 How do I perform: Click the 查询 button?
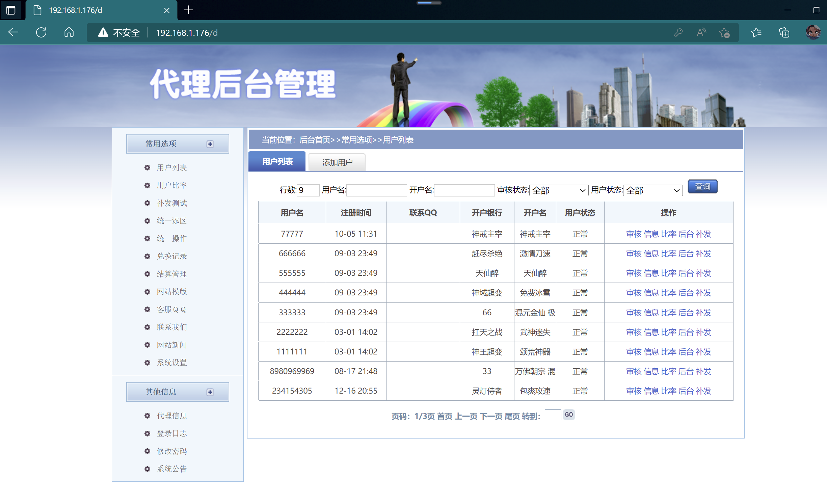(x=702, y=187)
